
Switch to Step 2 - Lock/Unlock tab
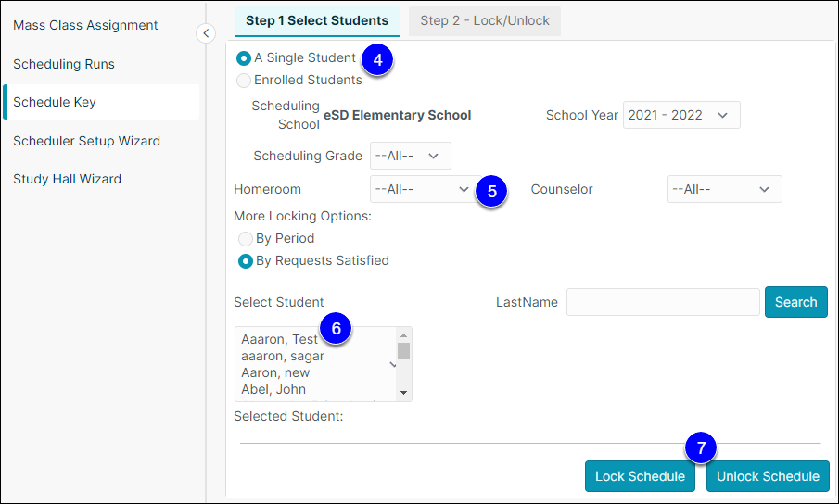pos(485,20)
